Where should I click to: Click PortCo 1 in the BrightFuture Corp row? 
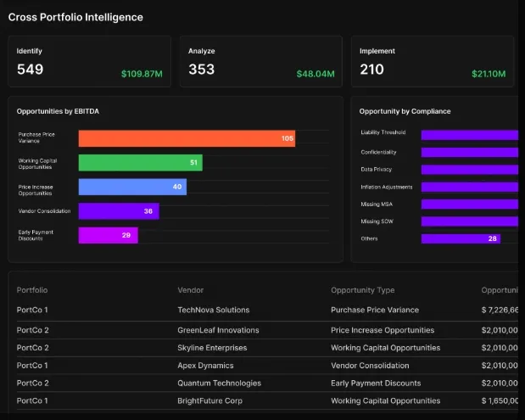32,400
